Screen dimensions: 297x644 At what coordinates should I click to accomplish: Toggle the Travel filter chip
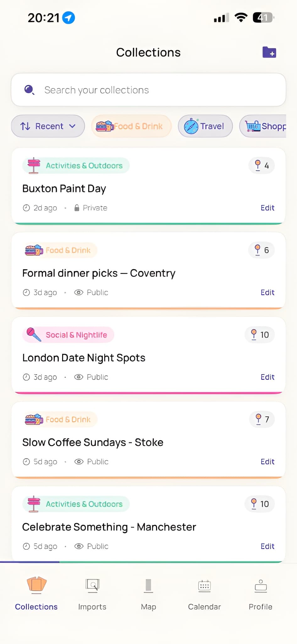pos(205,126)
